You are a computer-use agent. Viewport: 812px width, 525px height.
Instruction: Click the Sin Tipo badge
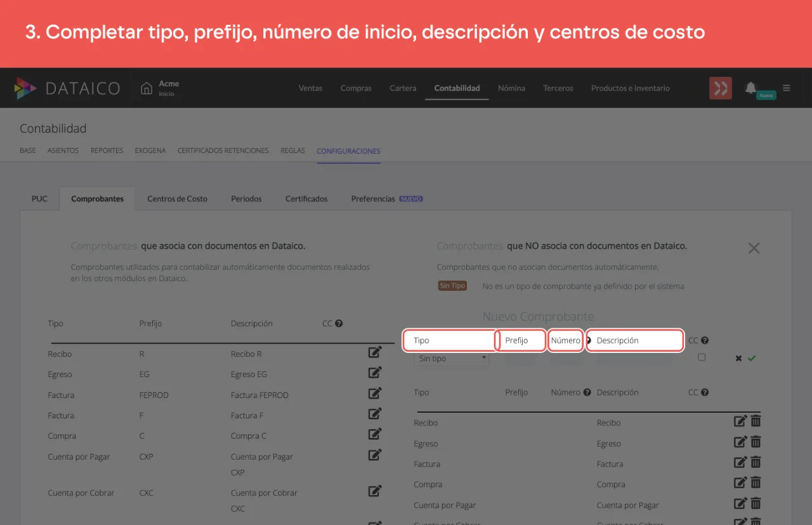(452, 286)
